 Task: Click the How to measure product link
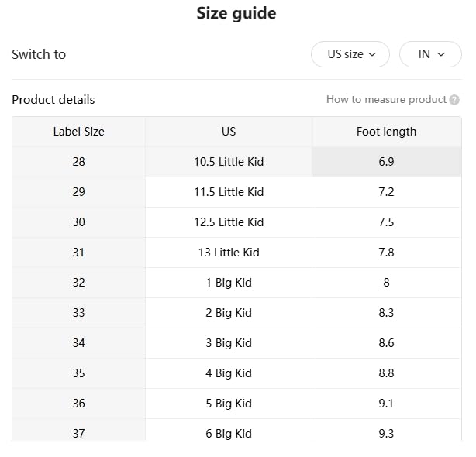coord(386,100)
